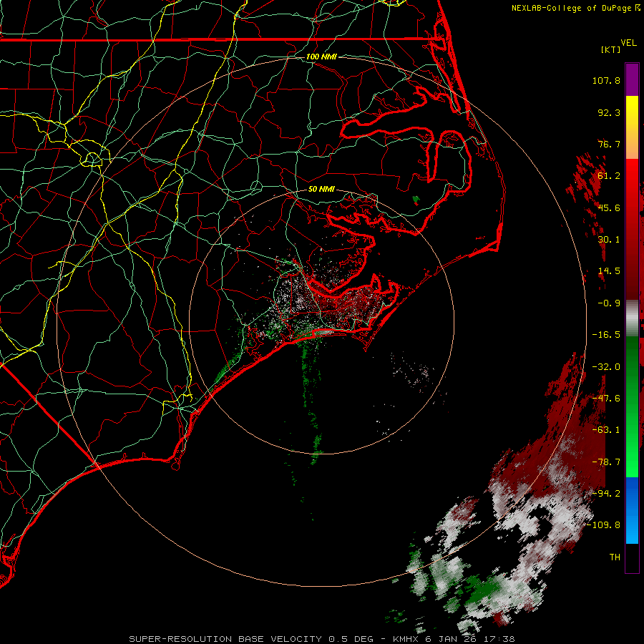Select the 107.8 scale value
Image resolution: width=644 pixels, height=644 pixels.
click(606, 80)
